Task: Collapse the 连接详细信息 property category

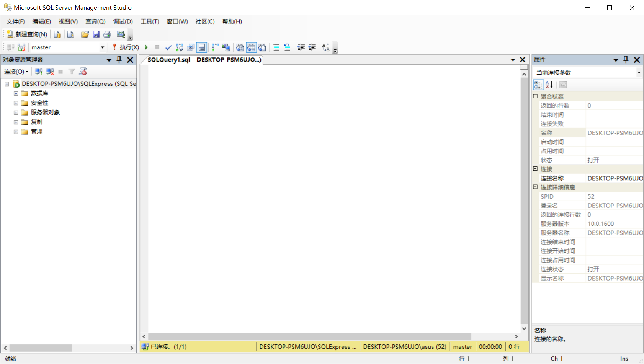Action: pyautogui.click(x=535, y=187)
